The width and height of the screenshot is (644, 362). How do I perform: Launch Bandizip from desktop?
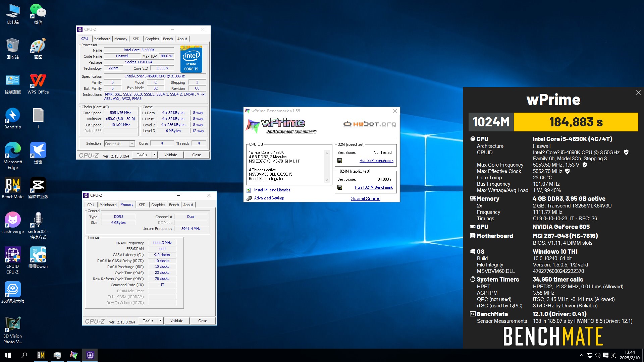tap(13, 119)
